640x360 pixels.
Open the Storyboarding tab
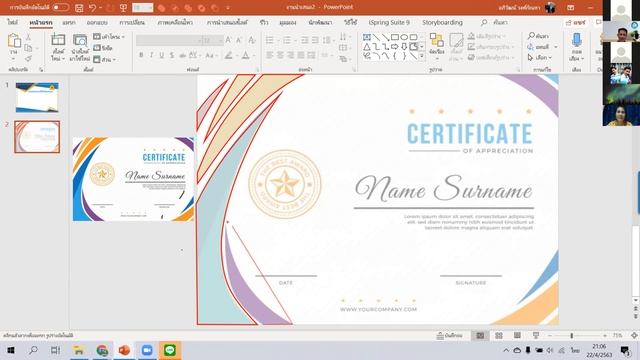tap(442, 22)
